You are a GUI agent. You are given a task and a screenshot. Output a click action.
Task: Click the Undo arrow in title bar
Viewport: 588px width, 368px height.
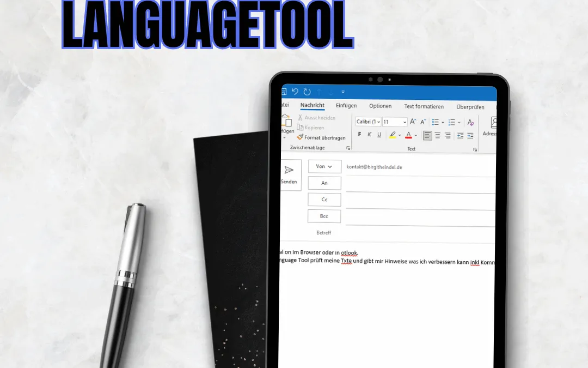295,92
